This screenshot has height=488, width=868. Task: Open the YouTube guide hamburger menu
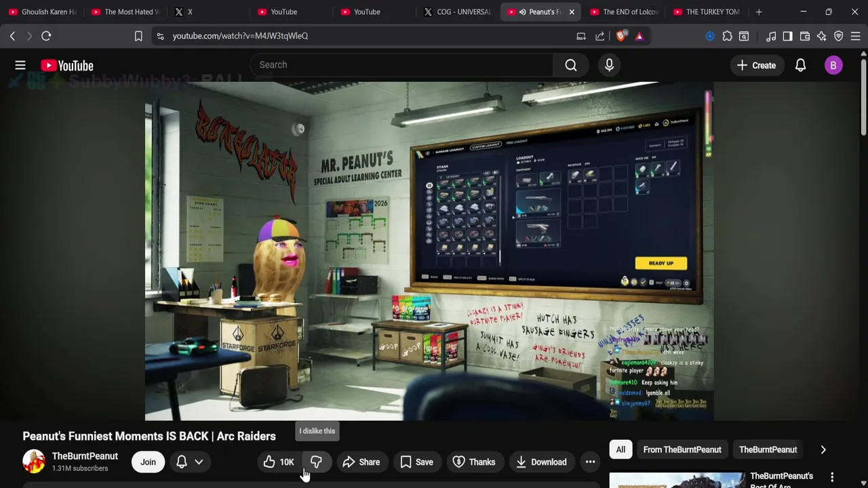pyautogui.click(x=20, y=65)
